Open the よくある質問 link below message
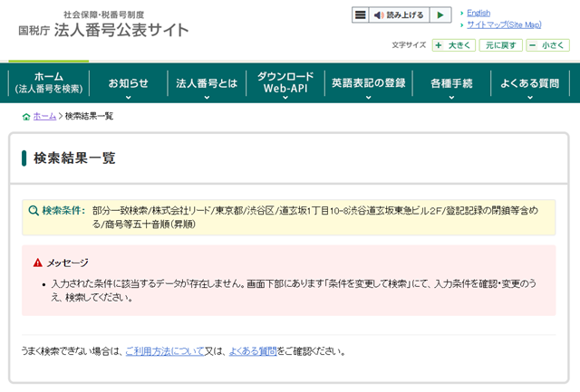The height and width of the screenshot is (392, 580). click(x=253, y=350)
